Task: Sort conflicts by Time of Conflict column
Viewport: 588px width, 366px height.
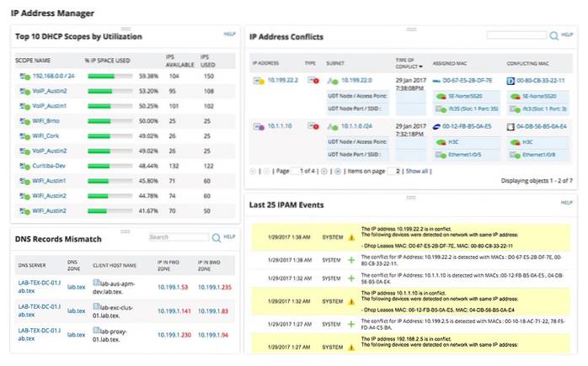Action: click(409, 63)
